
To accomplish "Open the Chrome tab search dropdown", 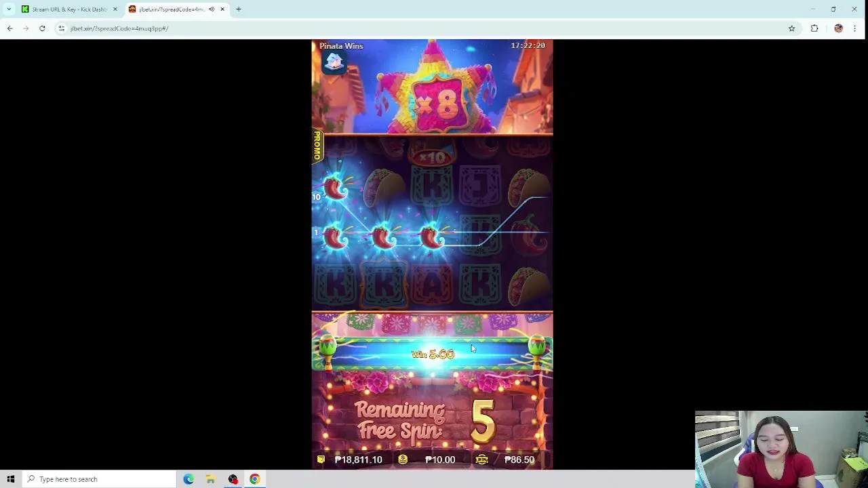I will (x=9, y=9).
